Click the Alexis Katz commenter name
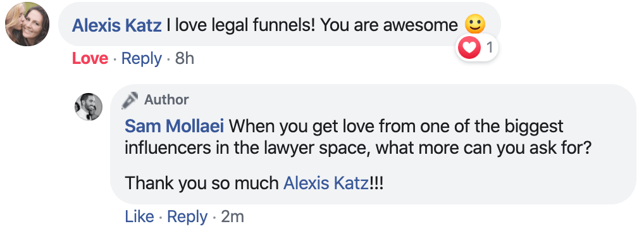Image resolution: width=644 pixels, height=231 pixels. point(116,25)
